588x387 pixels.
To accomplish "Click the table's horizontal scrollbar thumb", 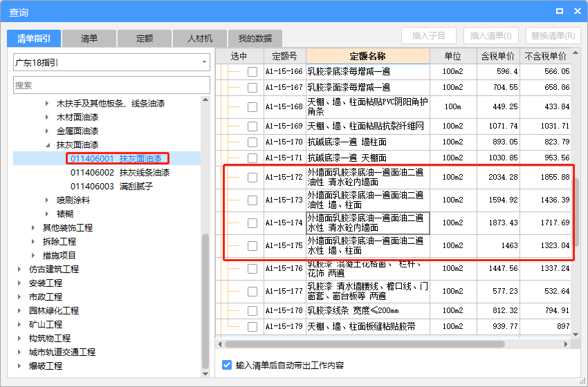I will pyautogui.click(x=365, y=344).
